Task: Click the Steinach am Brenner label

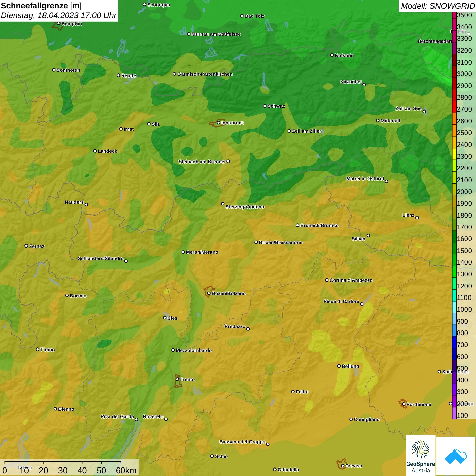Action: 202,161
